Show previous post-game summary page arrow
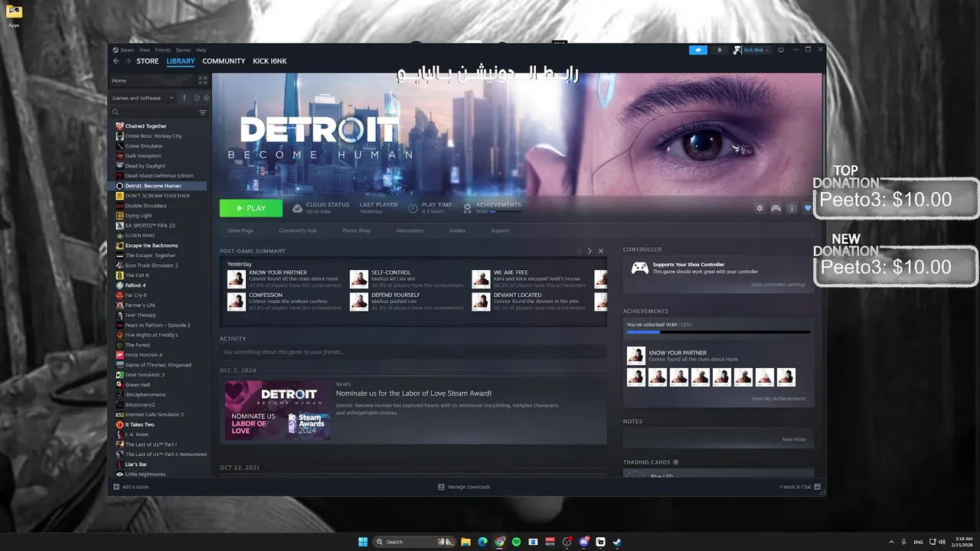 [x=580, y=251]
